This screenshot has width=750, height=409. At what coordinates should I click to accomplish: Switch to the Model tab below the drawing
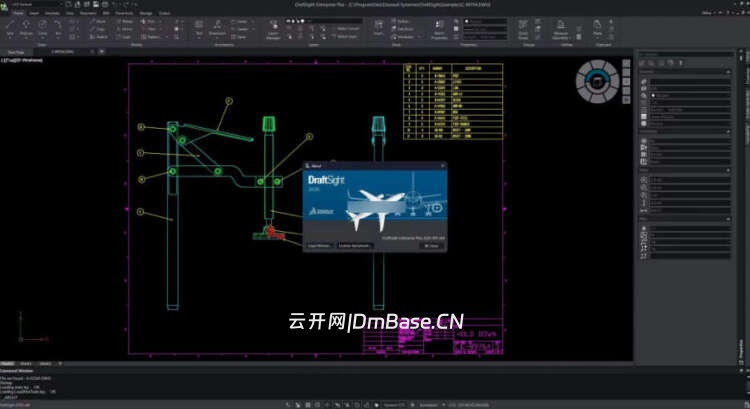8,363
